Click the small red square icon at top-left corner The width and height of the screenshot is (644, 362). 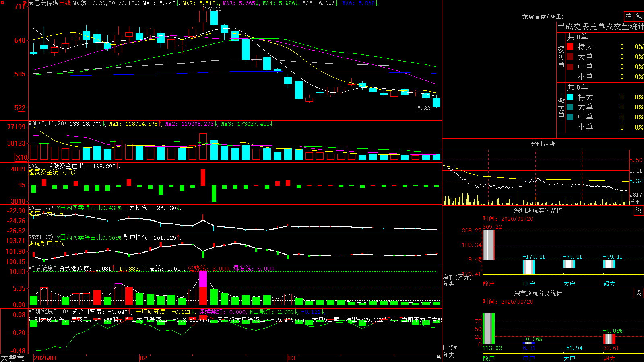(3, 3)
